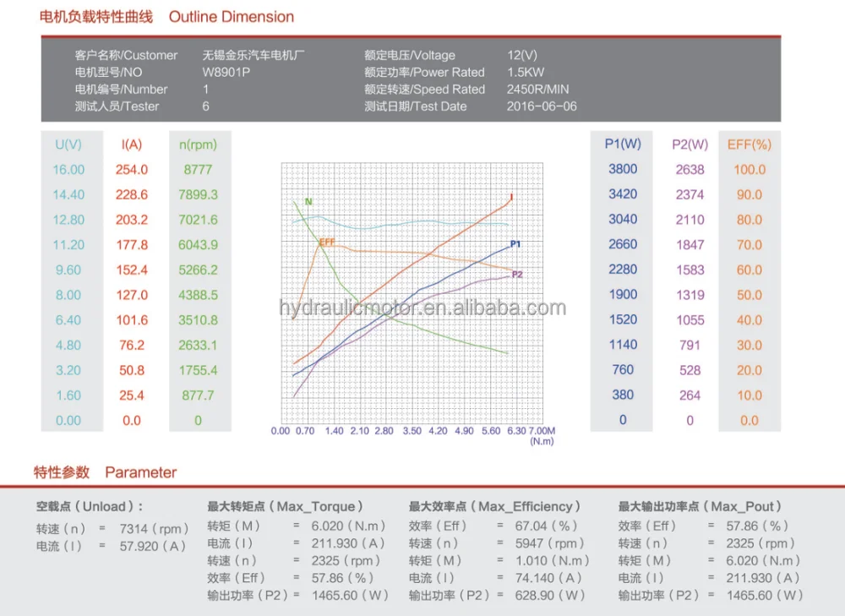Click the 'P1(W)' column header
Screen dimensions: 845x616
click(x=623, y=144)
